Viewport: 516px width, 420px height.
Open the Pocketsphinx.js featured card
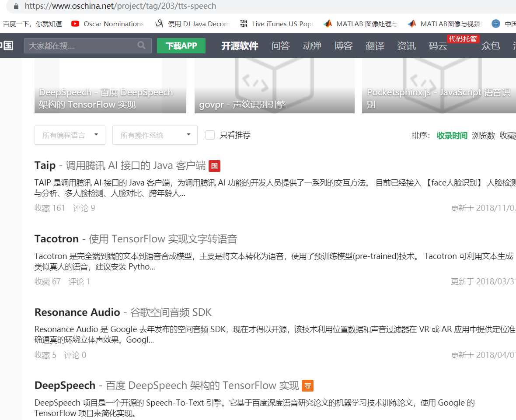439,86
